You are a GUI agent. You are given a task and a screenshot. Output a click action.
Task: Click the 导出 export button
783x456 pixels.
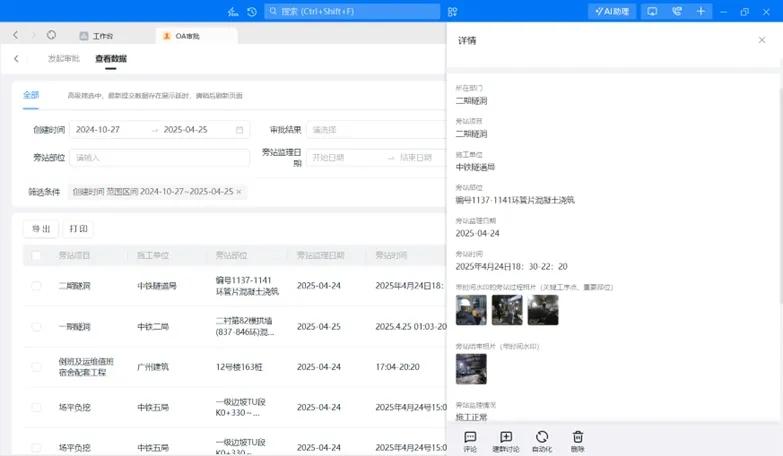40,229
